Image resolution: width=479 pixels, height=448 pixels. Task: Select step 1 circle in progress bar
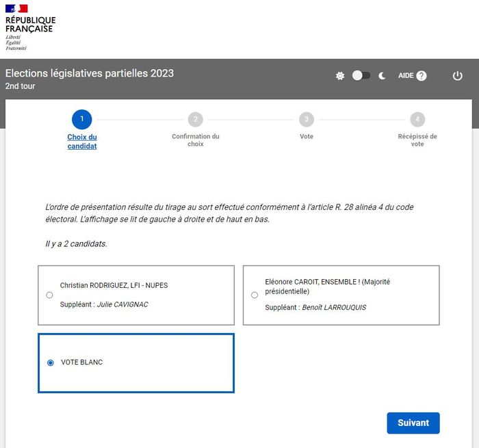click(x=81, y=119)
